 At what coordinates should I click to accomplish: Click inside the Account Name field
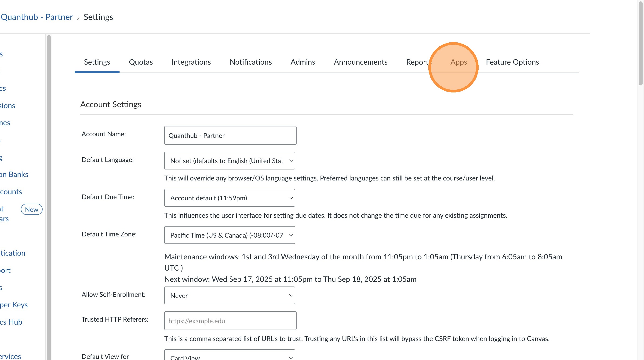coord(230,135)
